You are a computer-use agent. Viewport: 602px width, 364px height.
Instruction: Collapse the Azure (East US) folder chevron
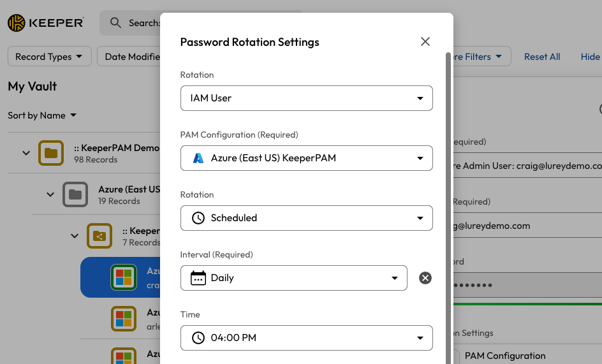[50, 194]
